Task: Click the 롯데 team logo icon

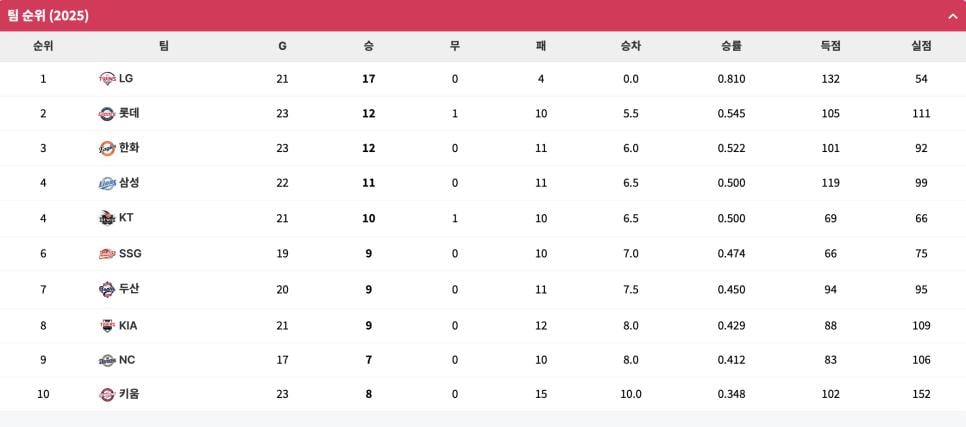Action: 107,114
